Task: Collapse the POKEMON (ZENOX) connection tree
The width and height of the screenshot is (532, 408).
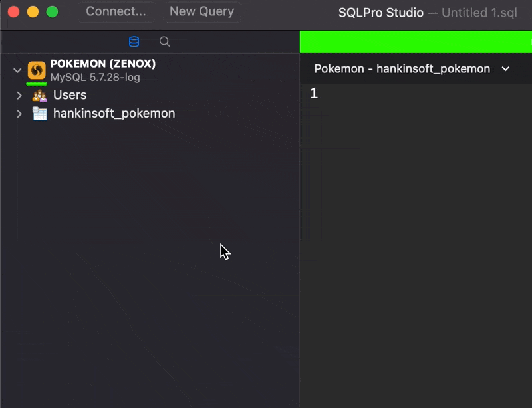Action: tap(17, 69)
